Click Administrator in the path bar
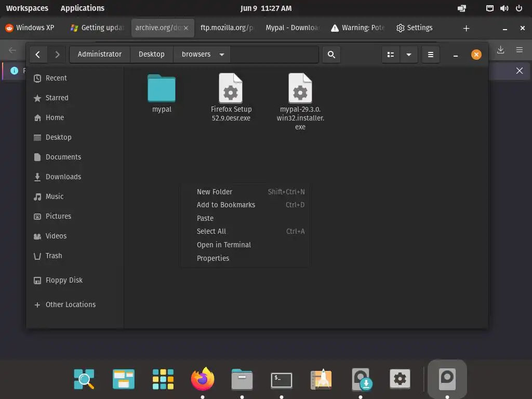 99,54
